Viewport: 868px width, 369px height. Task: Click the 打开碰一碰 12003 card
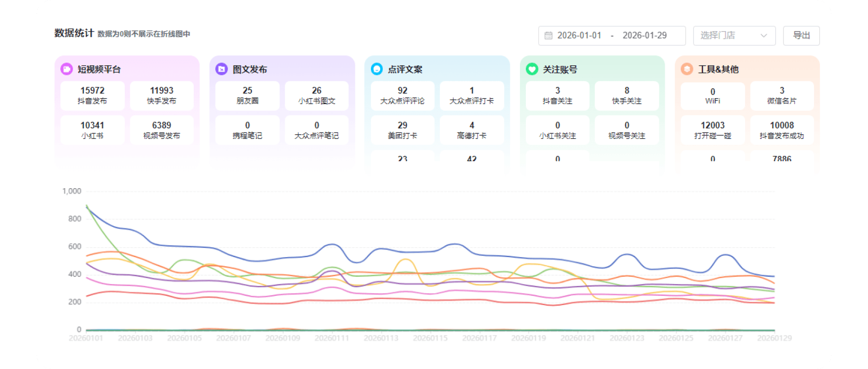click(712, 130)
